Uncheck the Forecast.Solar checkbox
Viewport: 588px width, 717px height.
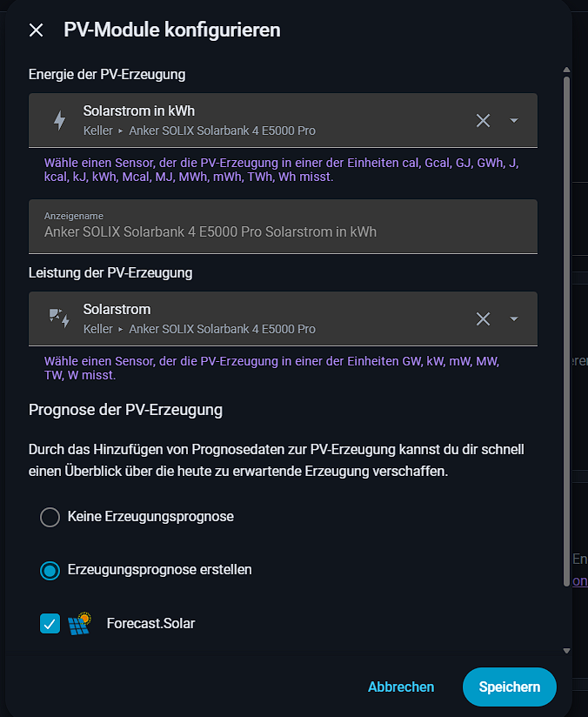[50, 624]
